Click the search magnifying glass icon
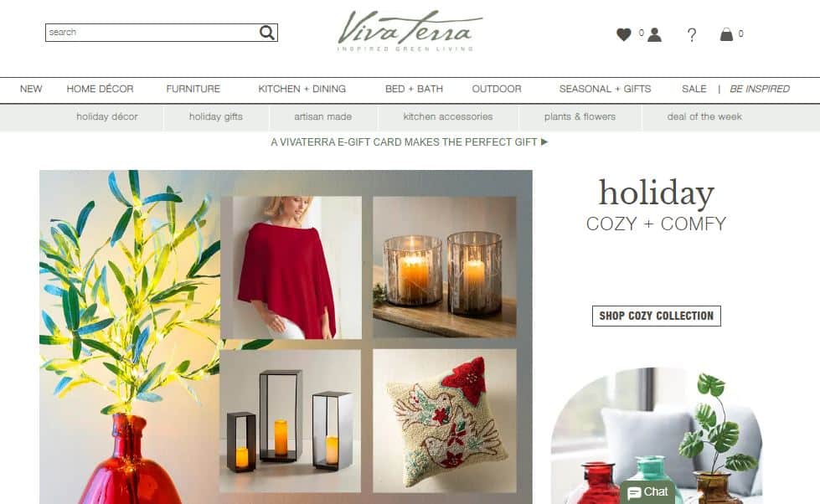Viewport: 820px width, 504px height. tap(266, 33)
